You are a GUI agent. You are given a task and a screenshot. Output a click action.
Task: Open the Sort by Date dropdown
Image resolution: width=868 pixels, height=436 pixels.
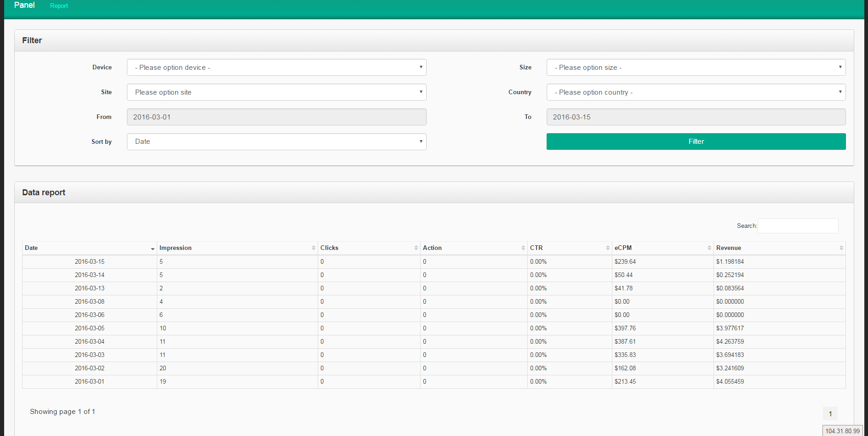[x=276, y=142]
